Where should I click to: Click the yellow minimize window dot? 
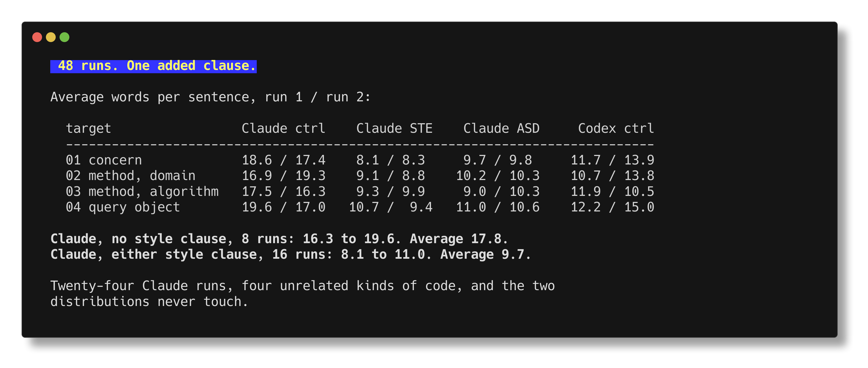pos(51,37)
